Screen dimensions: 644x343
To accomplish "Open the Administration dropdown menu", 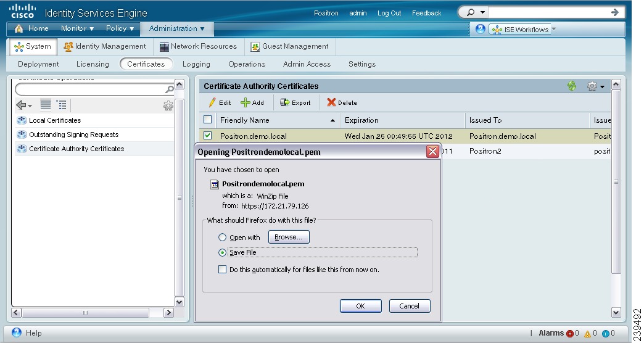I will [x=176, y=28].
